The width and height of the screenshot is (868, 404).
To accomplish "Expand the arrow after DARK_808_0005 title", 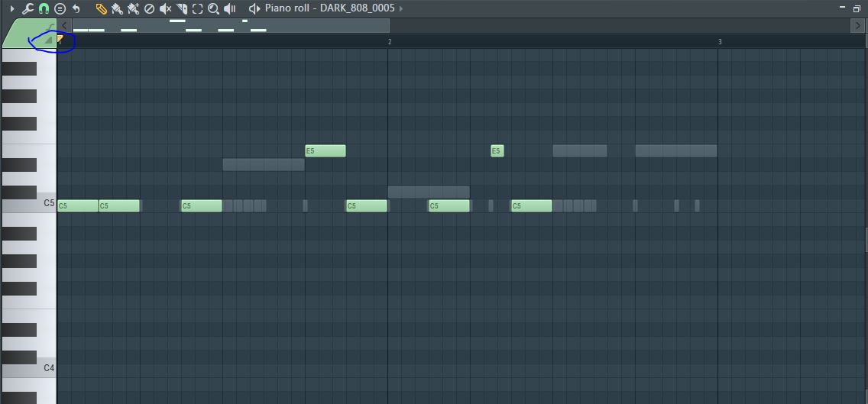I will pos(401,8).
